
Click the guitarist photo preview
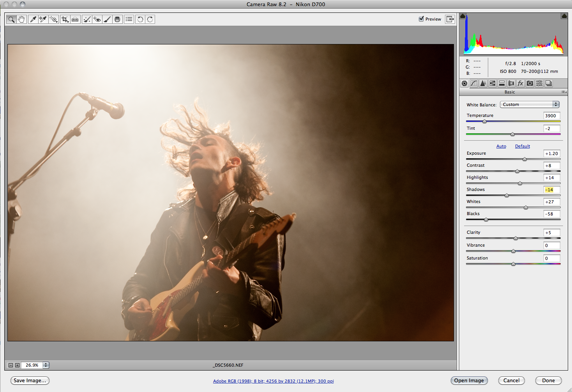231,192
